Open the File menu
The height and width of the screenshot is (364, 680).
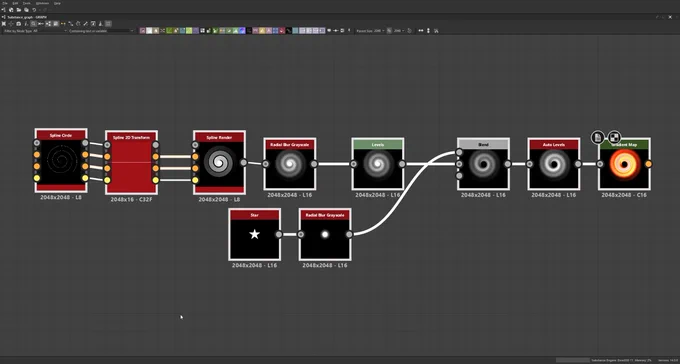[5, 3]
